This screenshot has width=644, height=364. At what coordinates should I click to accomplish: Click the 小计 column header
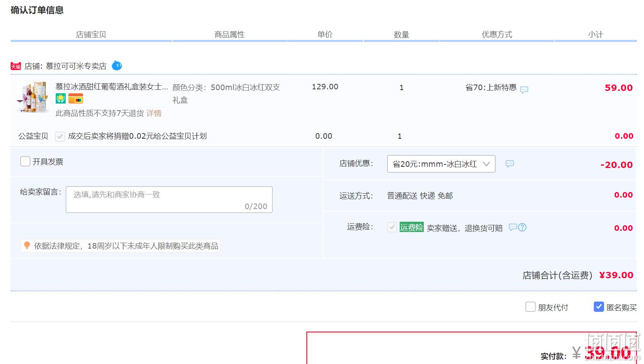pyautogui.click(x=595, y=34)
